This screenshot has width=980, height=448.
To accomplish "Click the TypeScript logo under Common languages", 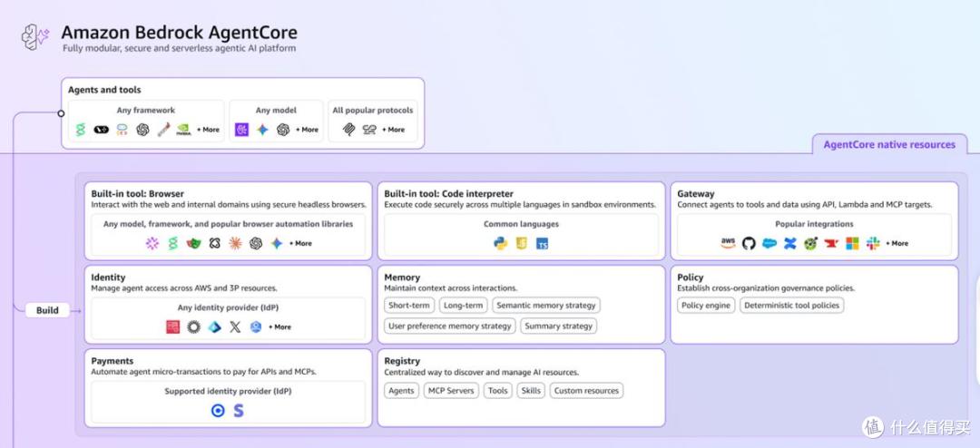I will [x=543, y=244].
